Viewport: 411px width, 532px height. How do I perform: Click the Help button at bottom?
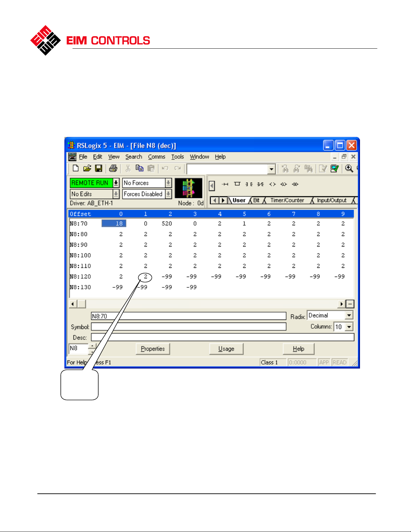click(298, 349)
